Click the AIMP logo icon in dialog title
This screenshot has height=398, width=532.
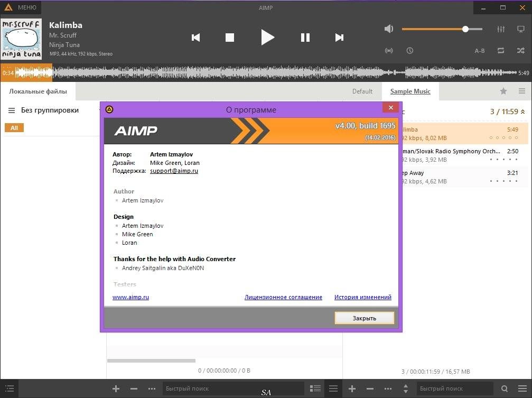click(109, 109)
